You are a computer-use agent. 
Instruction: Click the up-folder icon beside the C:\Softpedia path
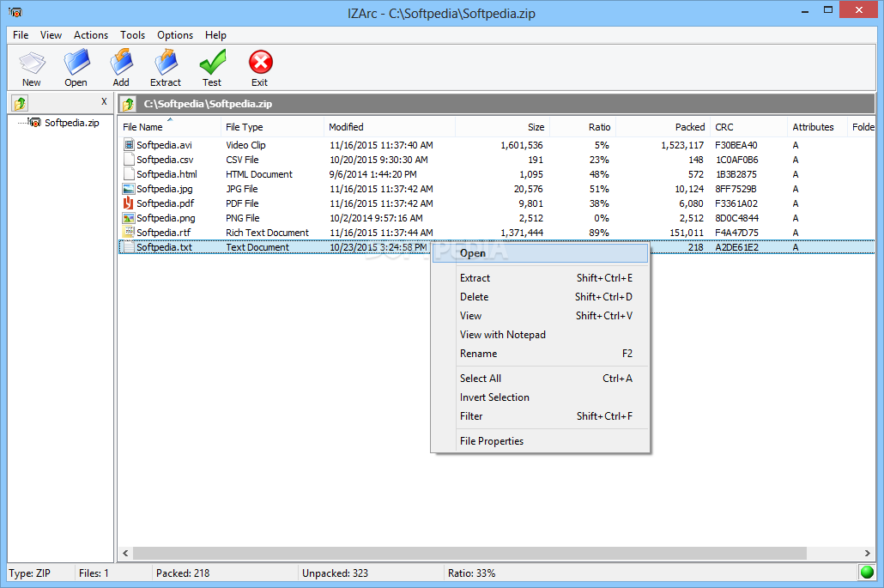click(x=129, y=104)
